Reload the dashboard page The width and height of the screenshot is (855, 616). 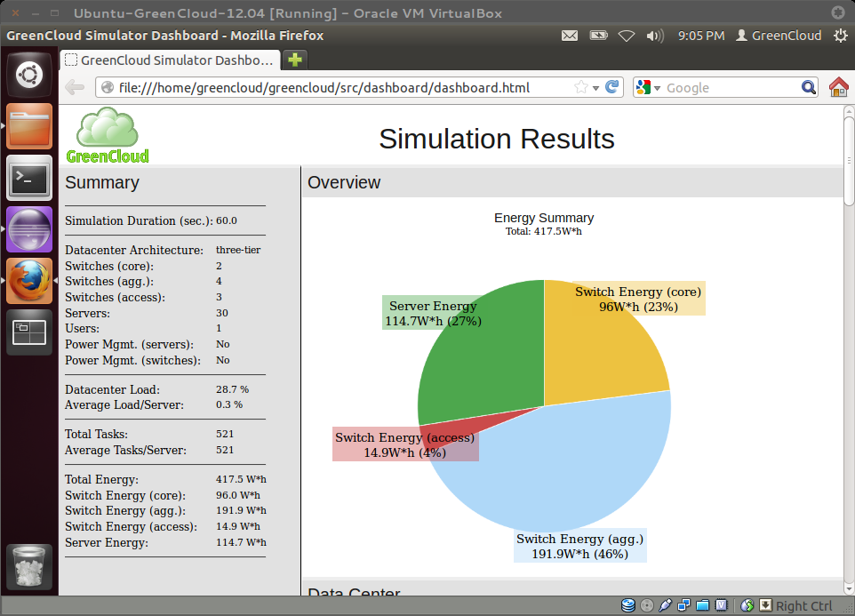tap(612, 87)
